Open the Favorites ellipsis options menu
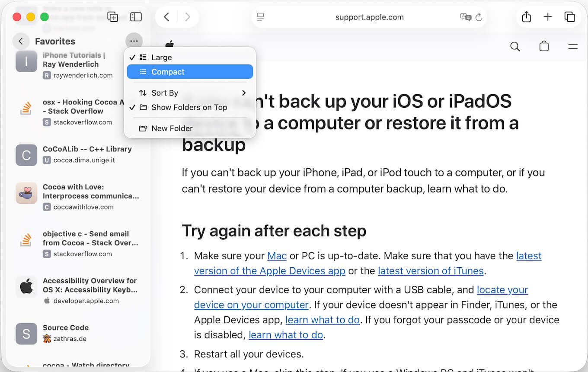Image resolution: width=588 pixels, height=372 pixels. click(134, 41)
